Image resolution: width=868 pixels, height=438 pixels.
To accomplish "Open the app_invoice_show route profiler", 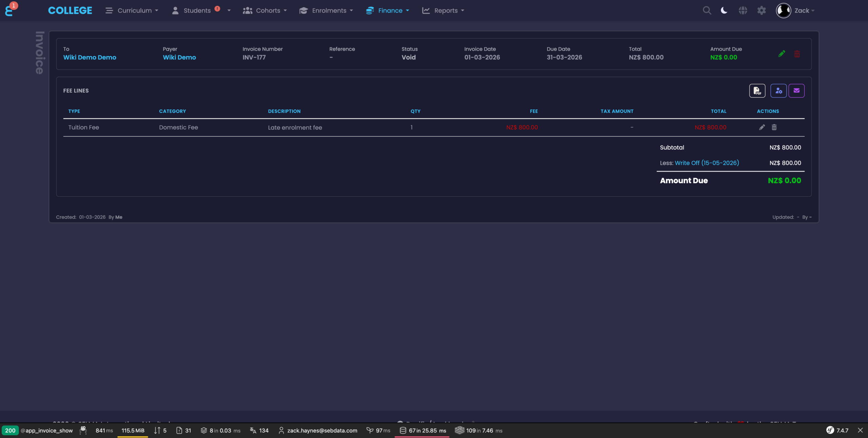I will tap(46, 430).
